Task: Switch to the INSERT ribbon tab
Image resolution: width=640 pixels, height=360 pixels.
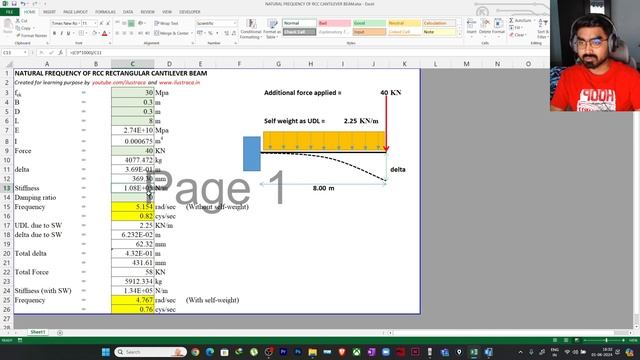Action: click(49, 12)
